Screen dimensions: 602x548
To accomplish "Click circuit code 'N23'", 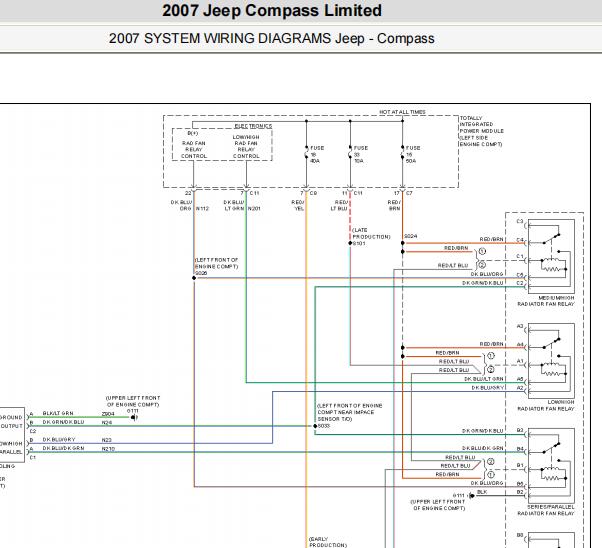I will click(x=106, y=440).
